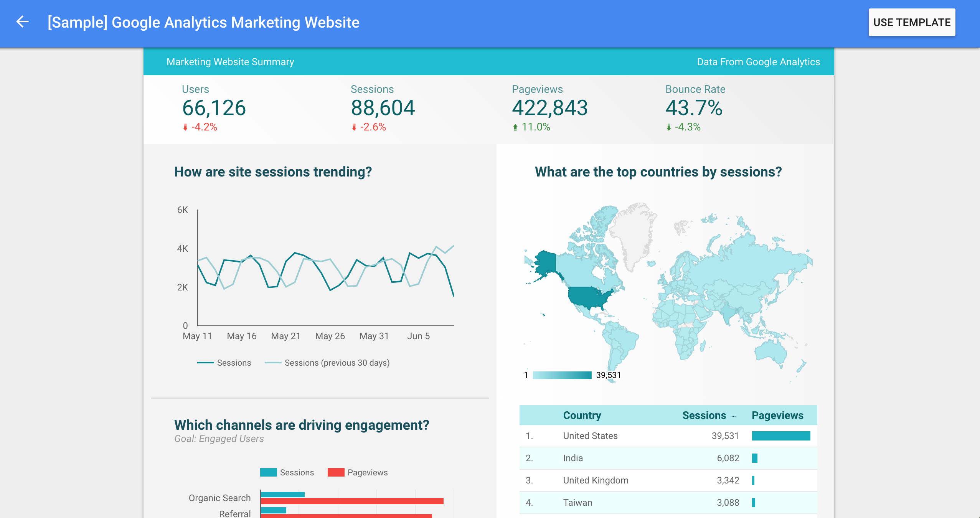Sort by the Sessions column header
The width and height of the screenshot is (980, 518).
pos(704,415)
